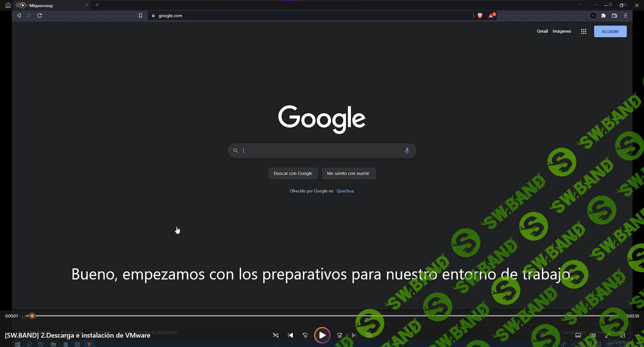The width and height of the screenshot is (644, 347).
Task: Enter full screen mode
Action: pos(607,335)
